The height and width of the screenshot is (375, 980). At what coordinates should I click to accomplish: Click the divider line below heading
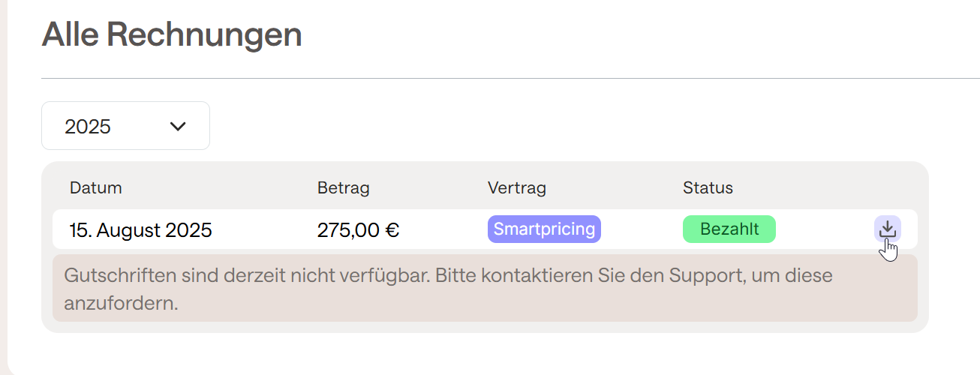click(x=510, y=78)
